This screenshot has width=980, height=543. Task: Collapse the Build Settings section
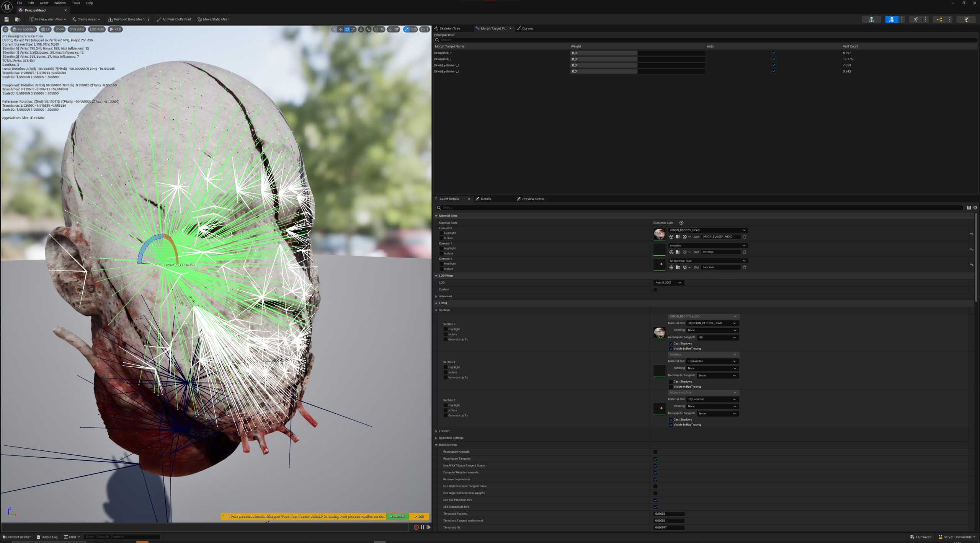[x=436, y=445]
